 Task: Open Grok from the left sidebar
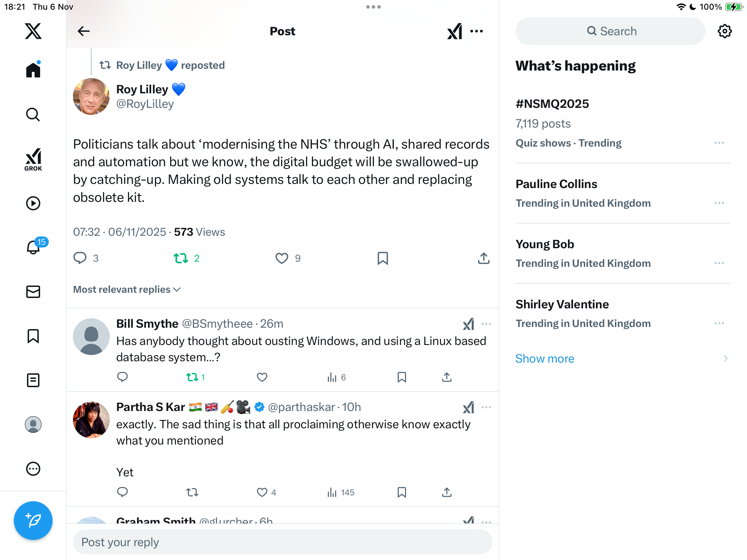(x=33, y=159)
